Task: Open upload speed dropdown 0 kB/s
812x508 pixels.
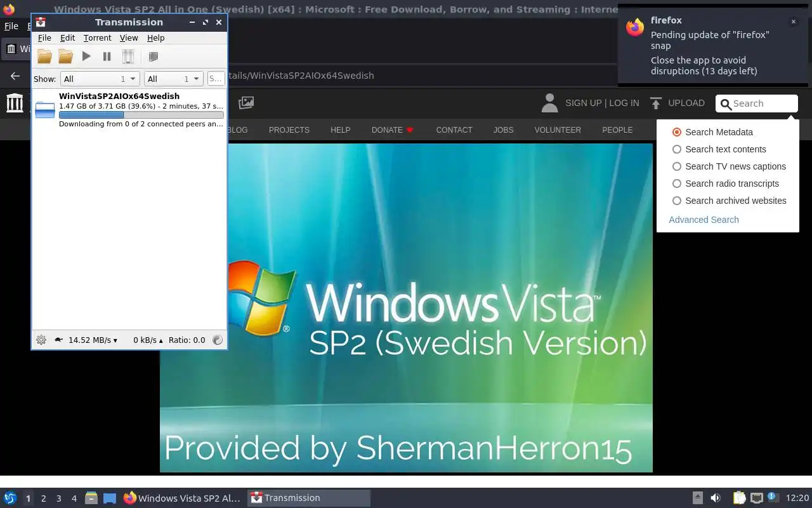Action: 148,340
